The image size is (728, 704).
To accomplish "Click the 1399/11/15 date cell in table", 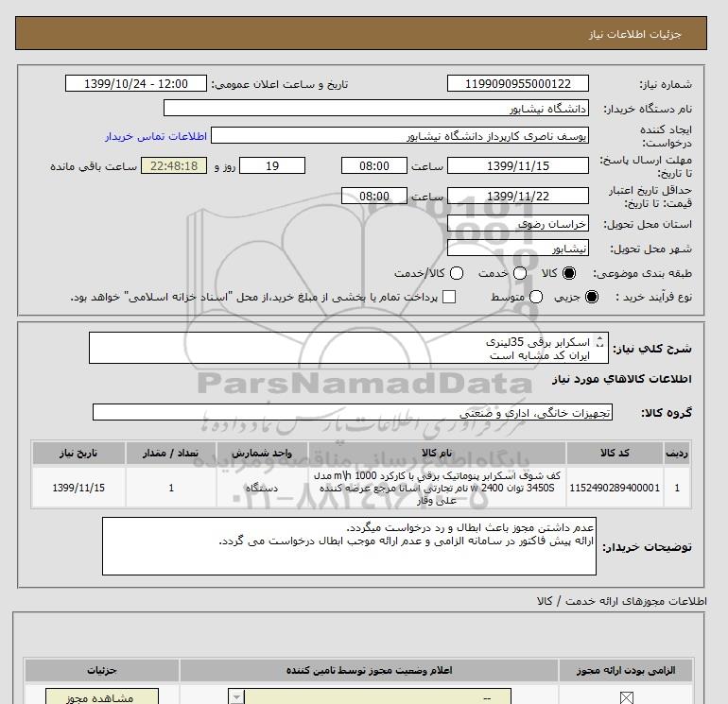I will [x=78, y=488].
